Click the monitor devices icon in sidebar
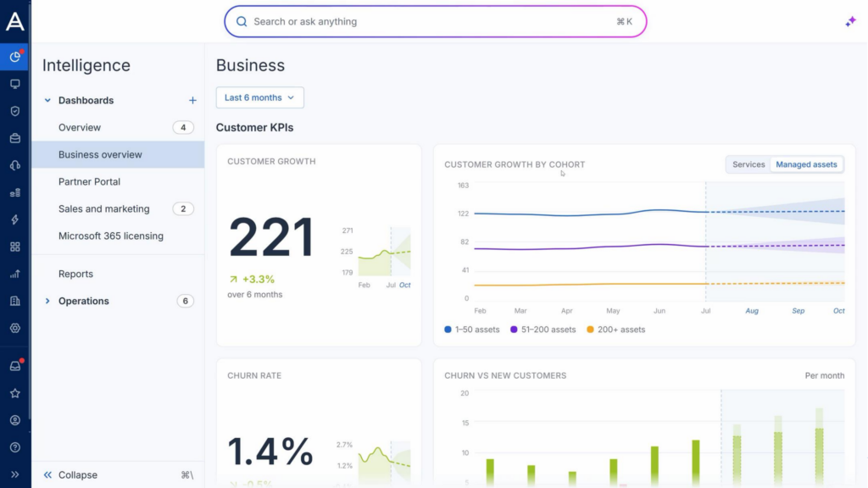 15,84
